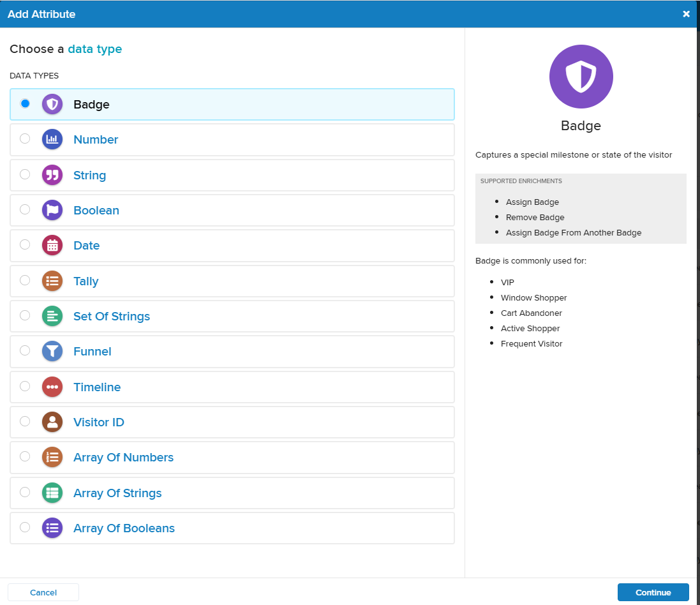Select the Set Of Strings radio button
This screenshot has width=700, height=605.
click(x=25, y=315)
